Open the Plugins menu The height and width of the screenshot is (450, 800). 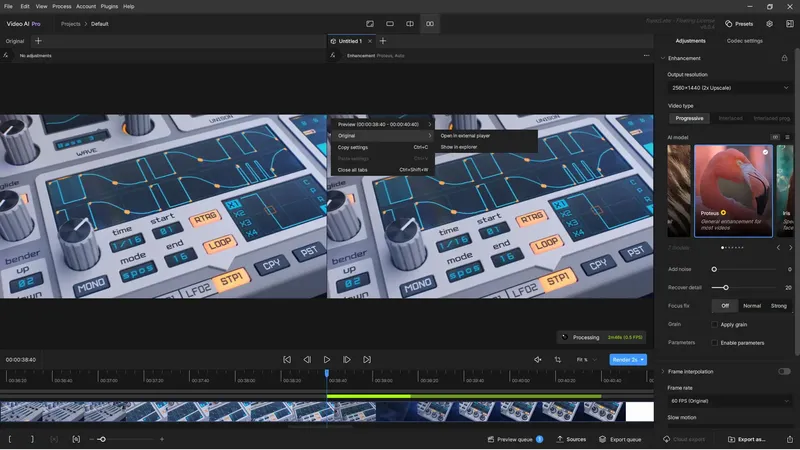109,7
